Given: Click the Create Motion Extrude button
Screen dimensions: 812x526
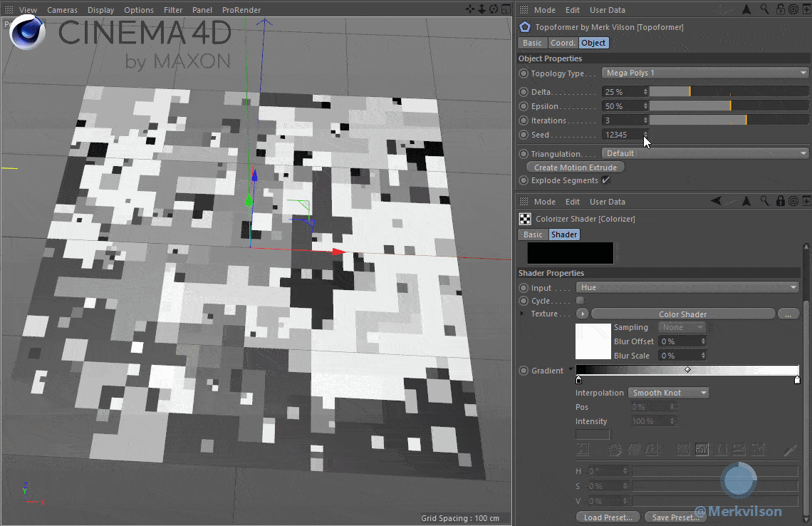Looking at the screenshot, I should (x=576, y=167).
